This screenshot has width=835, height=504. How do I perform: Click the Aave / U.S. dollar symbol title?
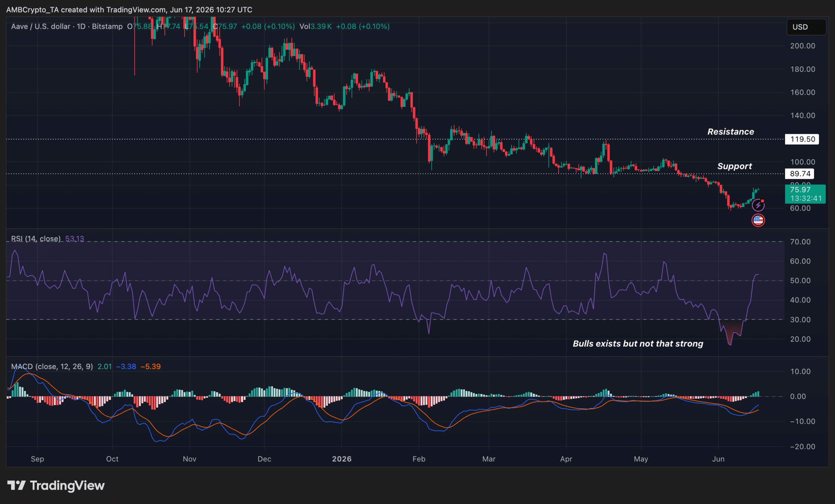[x=41, y=26]
